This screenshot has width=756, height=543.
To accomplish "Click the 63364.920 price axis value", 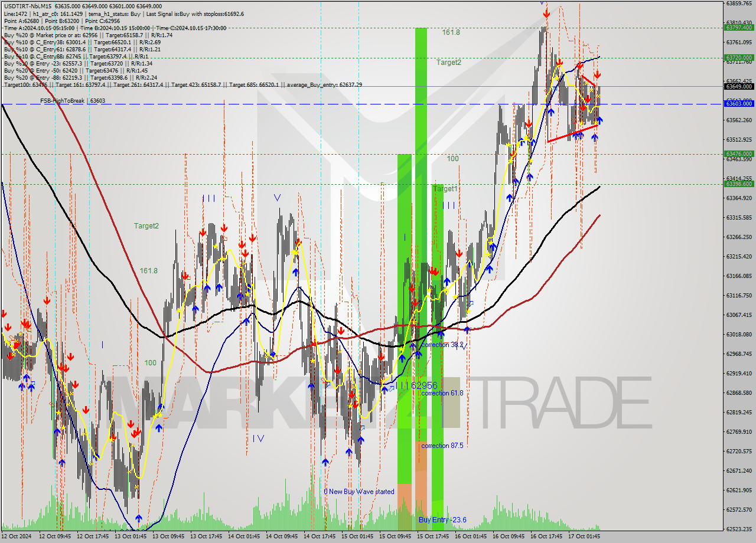I will 738,198.
